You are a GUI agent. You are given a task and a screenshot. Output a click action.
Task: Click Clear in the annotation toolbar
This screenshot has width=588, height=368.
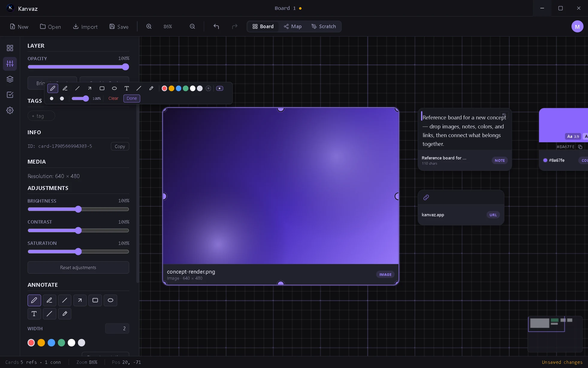coord(113,98)
